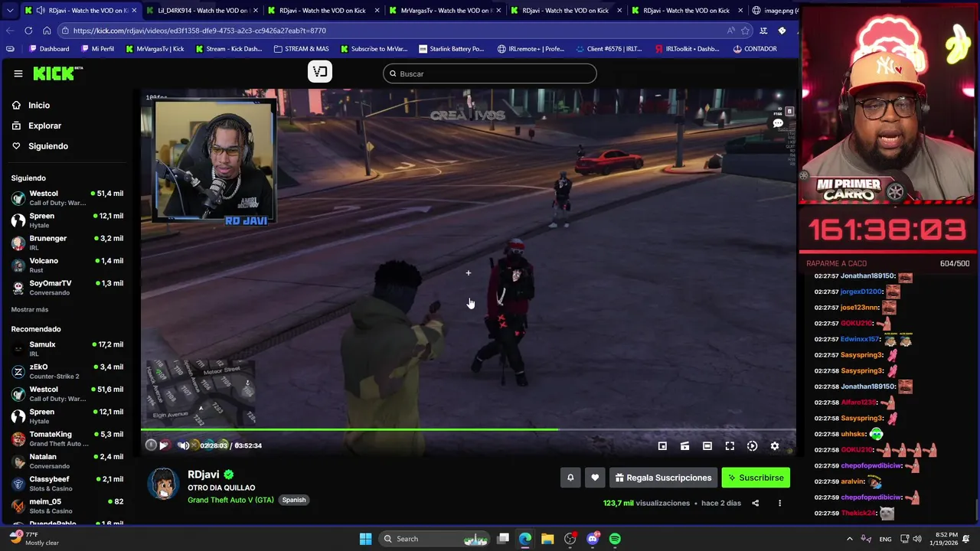Toggle follow heart for RDjavi
The height and width of the screenshot is (551, 980).
point(595,478)
